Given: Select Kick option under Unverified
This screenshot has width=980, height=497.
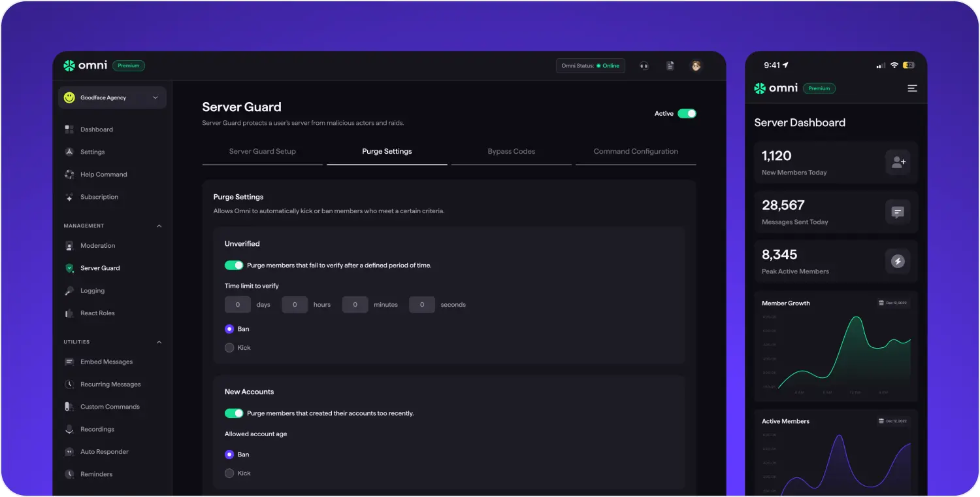Looking at the screenshot, I should coord(229,348).
